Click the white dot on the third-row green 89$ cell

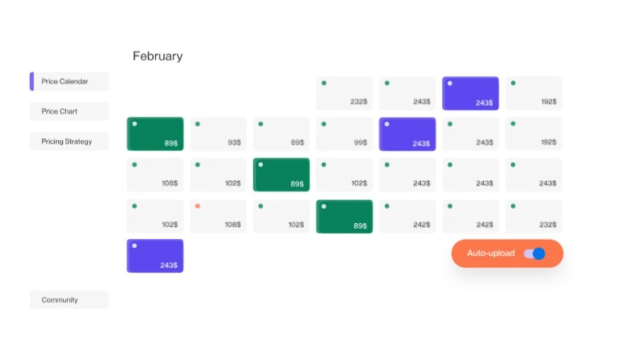pyautogui.click(x=260, y=165)
